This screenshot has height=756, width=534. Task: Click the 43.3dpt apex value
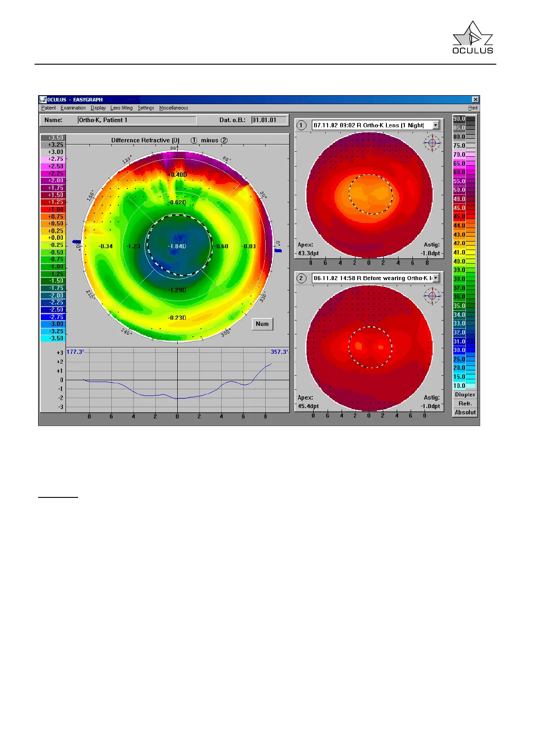tap(308, 253)
